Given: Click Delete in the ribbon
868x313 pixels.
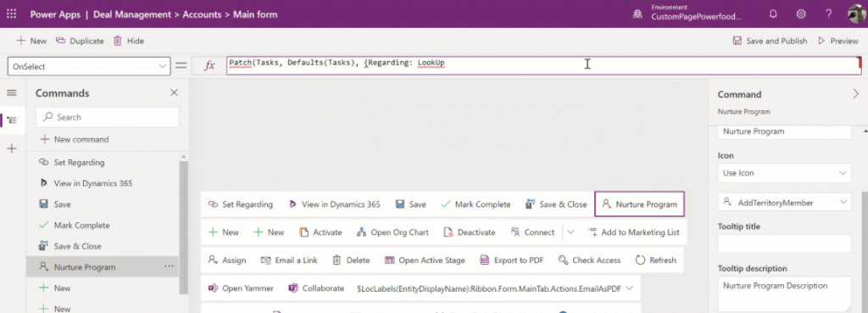Looking at the screenshot, I should click(351, 260).
